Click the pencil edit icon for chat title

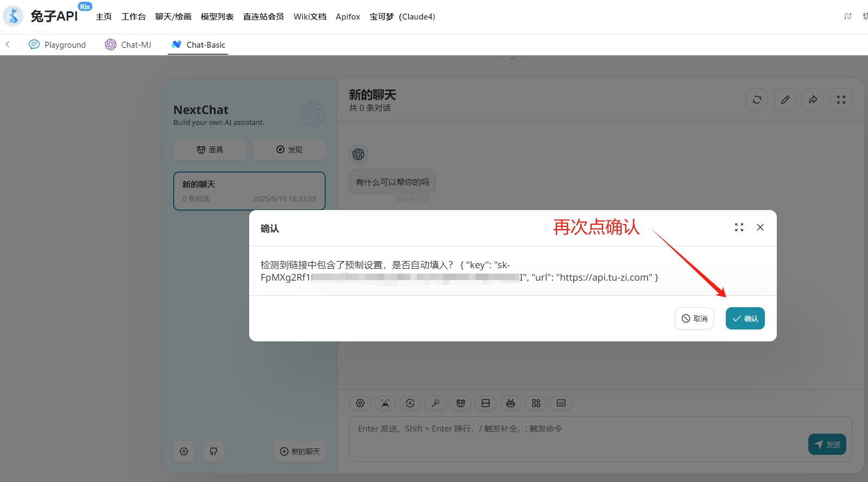pyautogui.click(x=785, y=100)
